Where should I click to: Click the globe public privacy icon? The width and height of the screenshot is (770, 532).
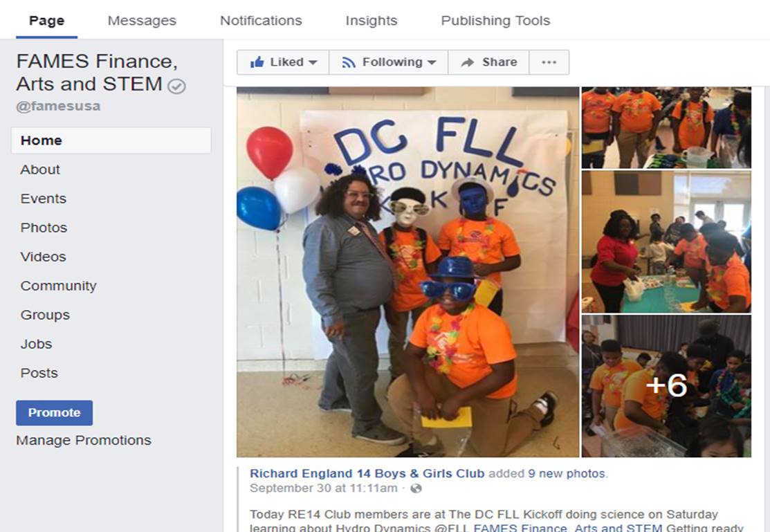coord(416,488)
